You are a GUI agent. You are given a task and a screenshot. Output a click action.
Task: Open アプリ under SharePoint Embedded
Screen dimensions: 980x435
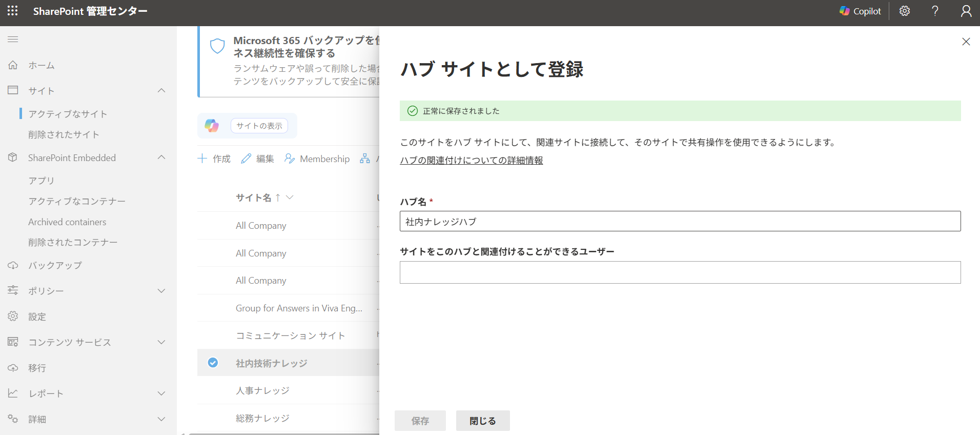pyautogui.click(x=41, y=181)
